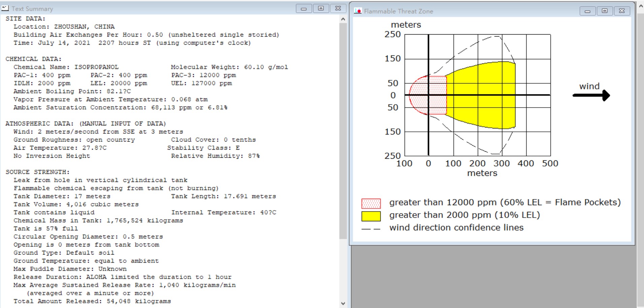Click the Text Summary scroll-up arrow

343,19
